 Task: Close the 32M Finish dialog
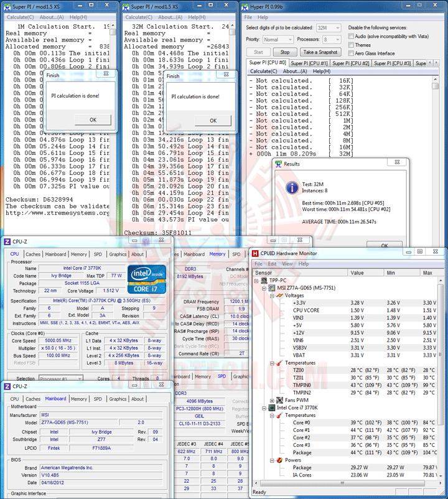(226, 75)
